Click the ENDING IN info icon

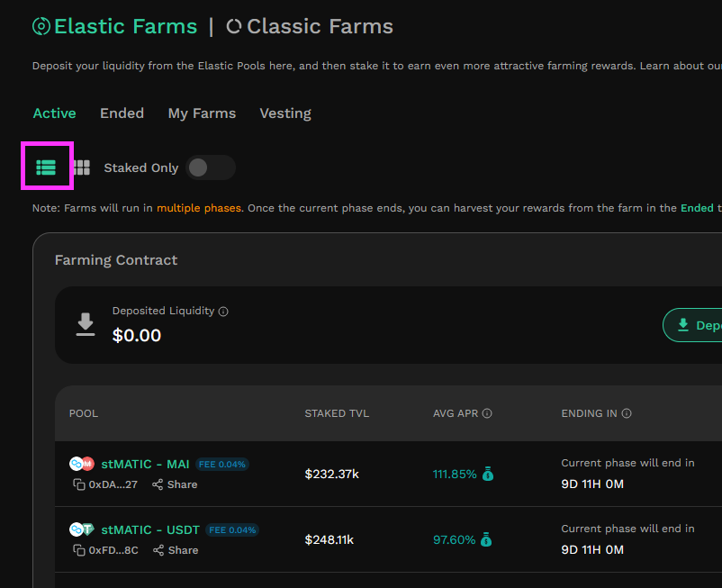627,413
